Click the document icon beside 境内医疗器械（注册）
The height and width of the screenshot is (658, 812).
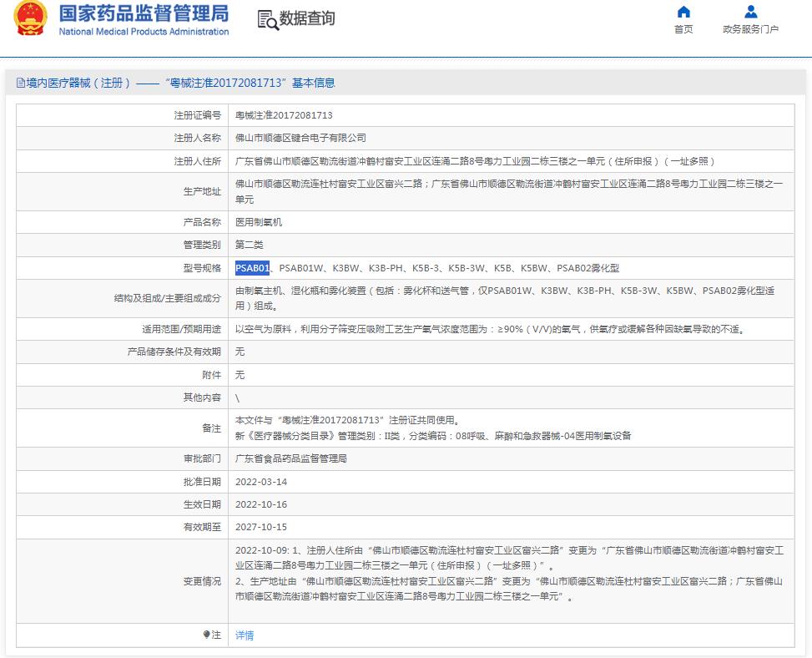18,82
